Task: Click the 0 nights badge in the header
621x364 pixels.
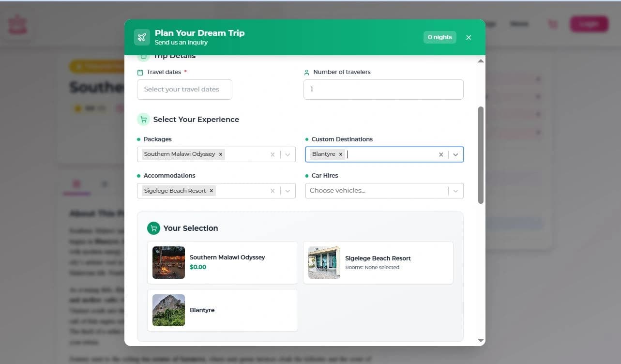Action: coord(439,37)
